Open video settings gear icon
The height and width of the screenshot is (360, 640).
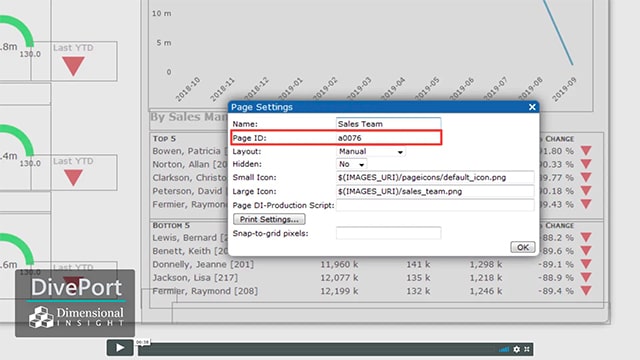517,349
